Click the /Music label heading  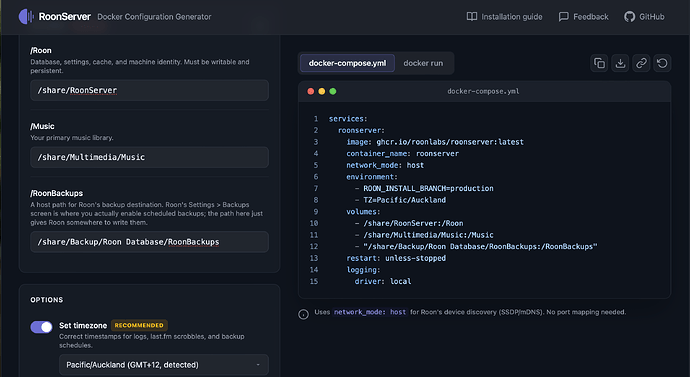point(42,126)
